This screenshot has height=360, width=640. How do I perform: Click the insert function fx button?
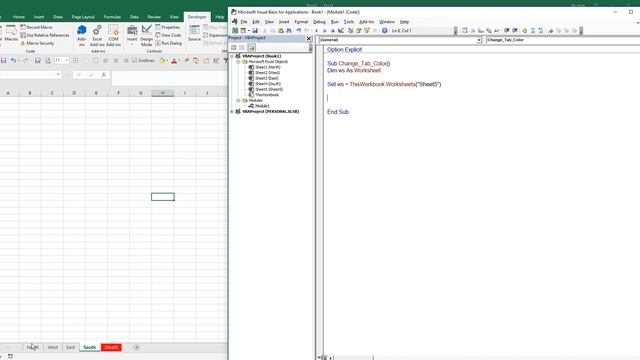pyautogui.click(x=104, y=75)
